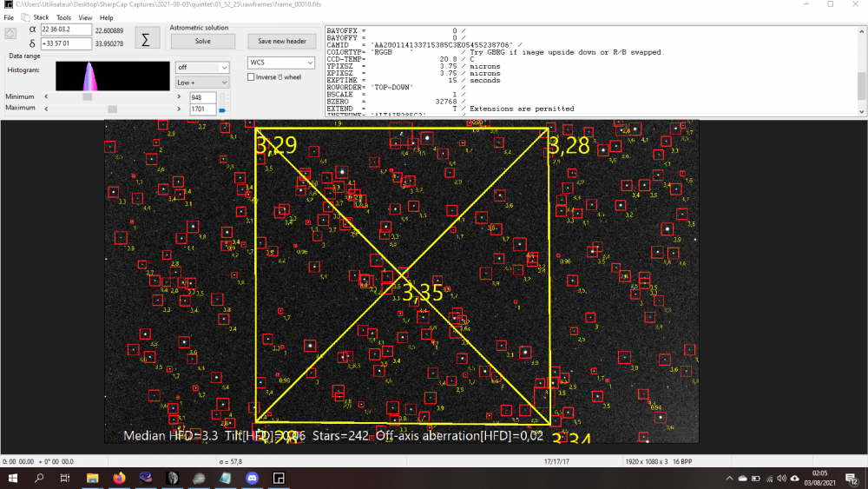Click the alpha right ascension input field
868x489 pixels.
click(x=66, y=30)
